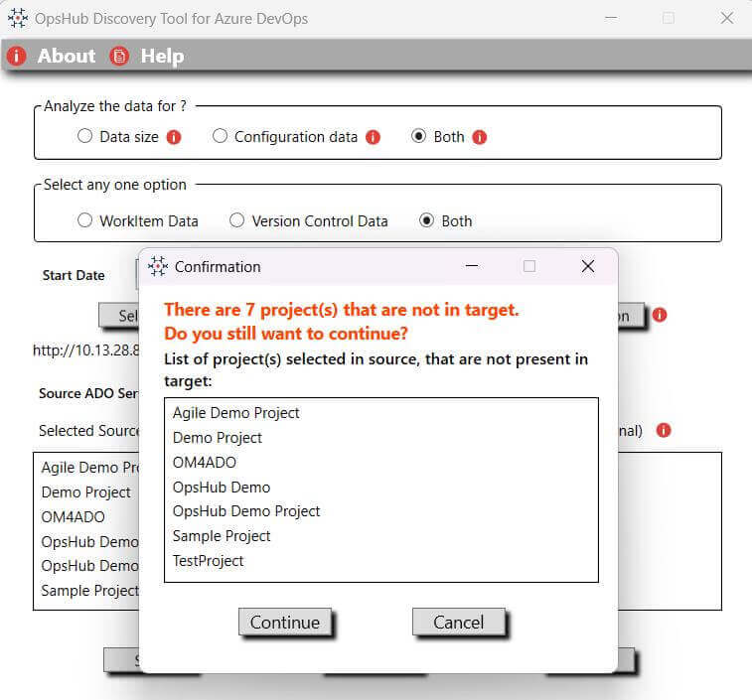752x700 pixels.
Task: Click the info icon right of the dialog near Start Date row
Action: coord(660,315)
